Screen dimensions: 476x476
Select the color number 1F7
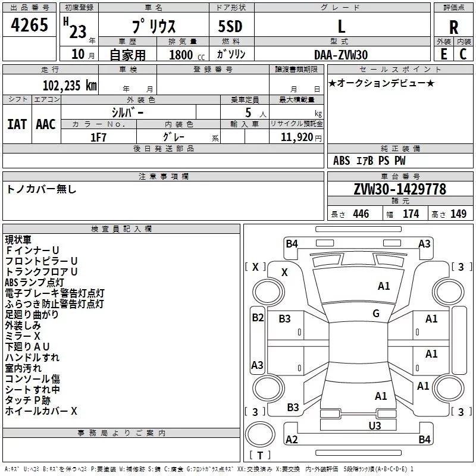pos(98,137)
